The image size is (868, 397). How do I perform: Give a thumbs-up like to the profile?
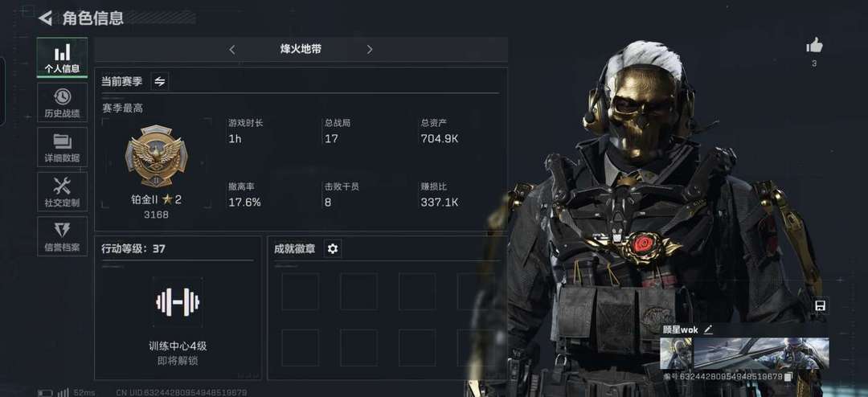814,45
